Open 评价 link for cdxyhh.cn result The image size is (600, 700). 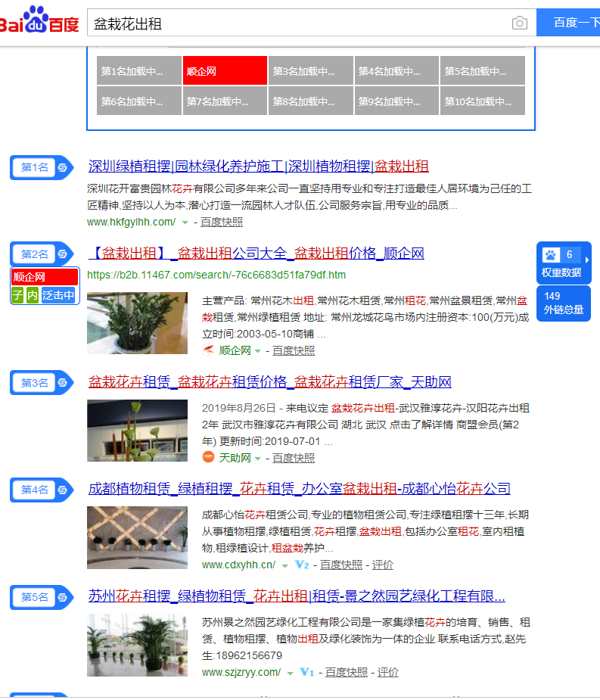coord(383,565)
